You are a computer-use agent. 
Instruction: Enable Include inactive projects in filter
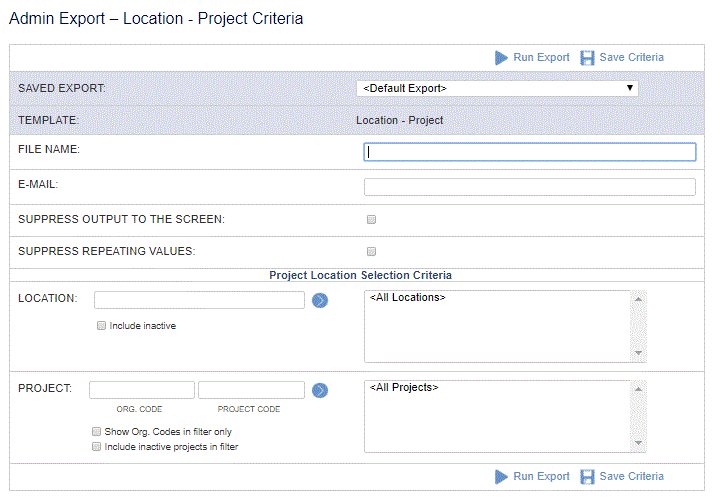(97, 446)
